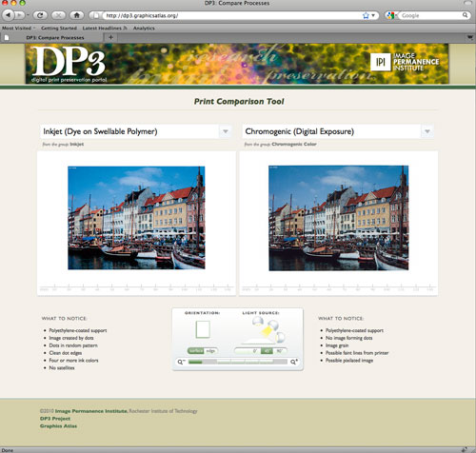Click the Google search field
The width and height of the screenshot is (476, 453).
click(x=431, y=15)
